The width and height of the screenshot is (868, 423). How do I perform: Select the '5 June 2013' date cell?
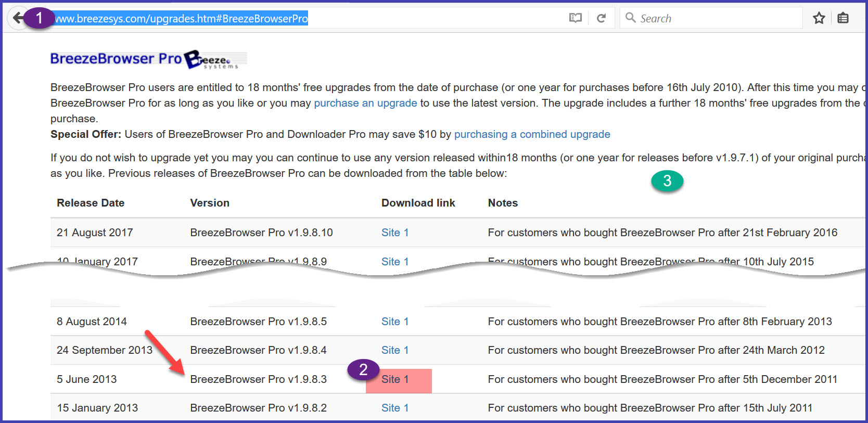86,379
